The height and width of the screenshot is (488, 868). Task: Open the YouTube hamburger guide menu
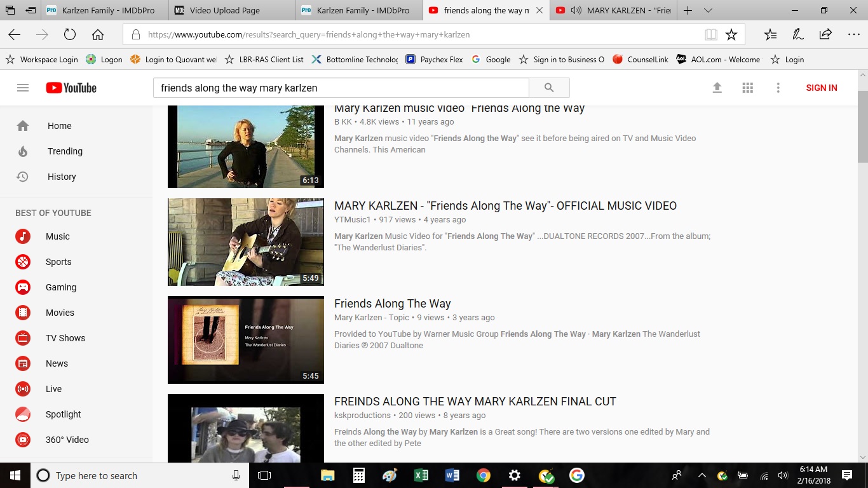click(23, 88)
